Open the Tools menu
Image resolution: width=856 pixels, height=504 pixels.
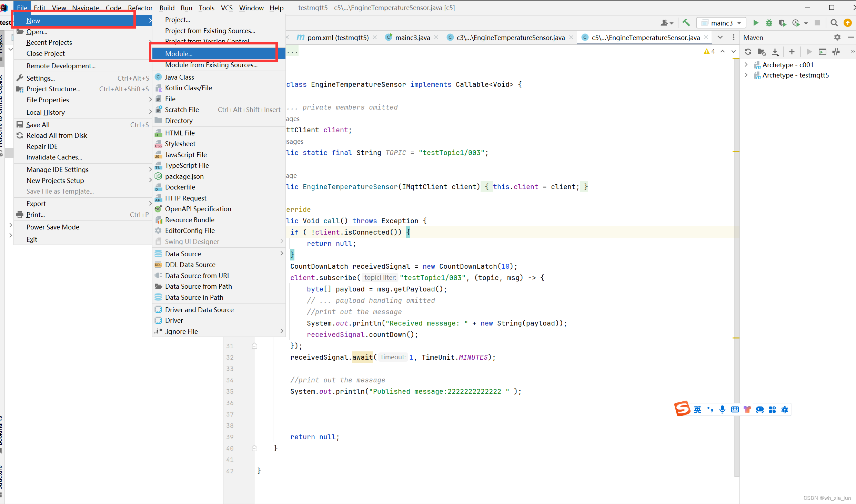207,8
